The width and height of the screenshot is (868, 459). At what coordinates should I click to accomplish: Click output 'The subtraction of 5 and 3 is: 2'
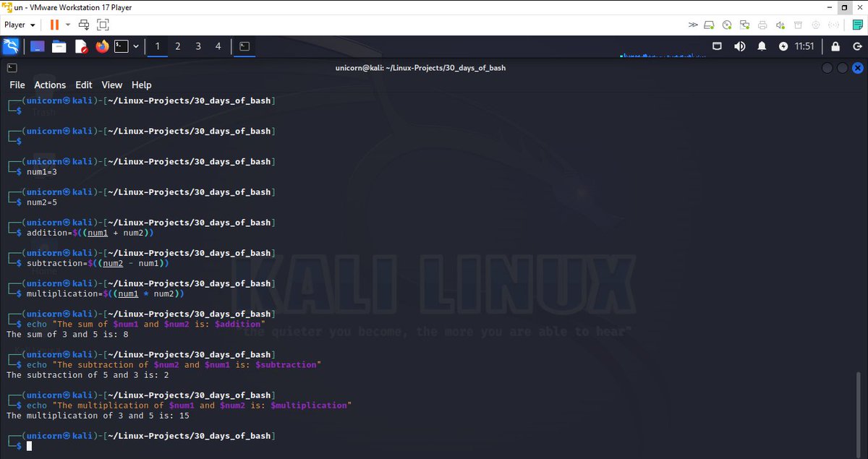pos(88,374)
